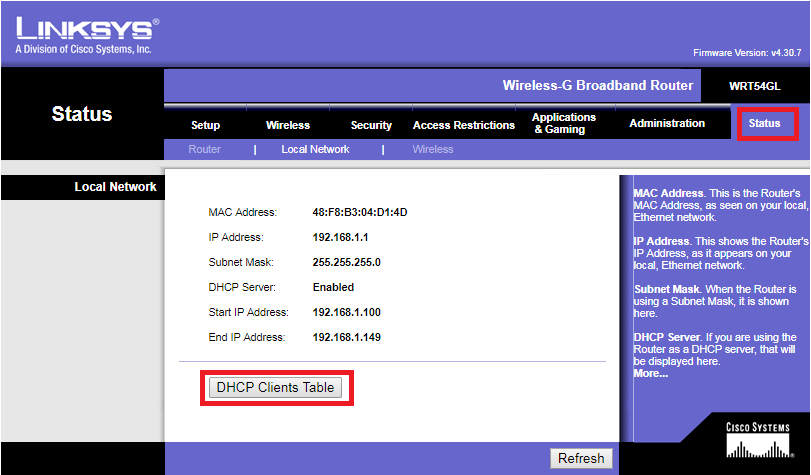Click the Refresh button
811x475 pixels.
581,458
